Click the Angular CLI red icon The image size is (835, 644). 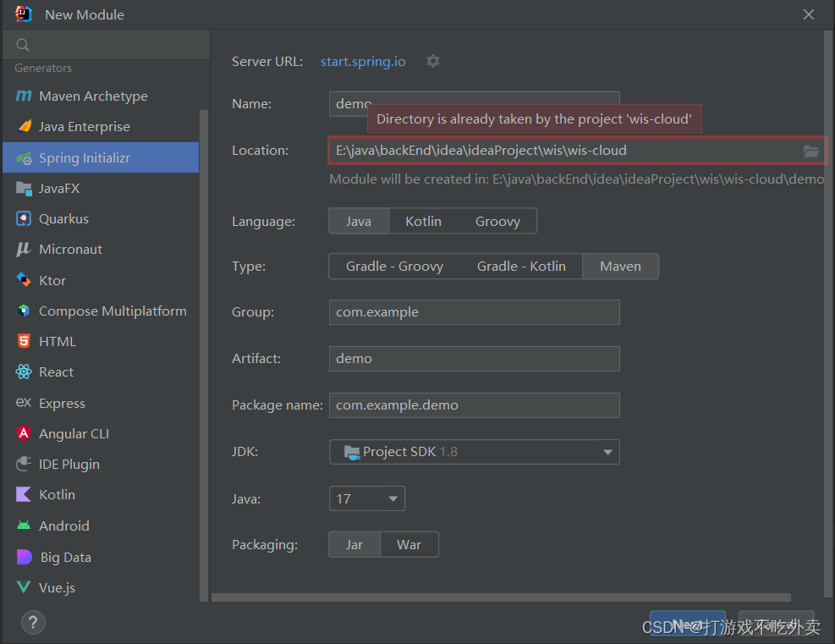(24, 433)
